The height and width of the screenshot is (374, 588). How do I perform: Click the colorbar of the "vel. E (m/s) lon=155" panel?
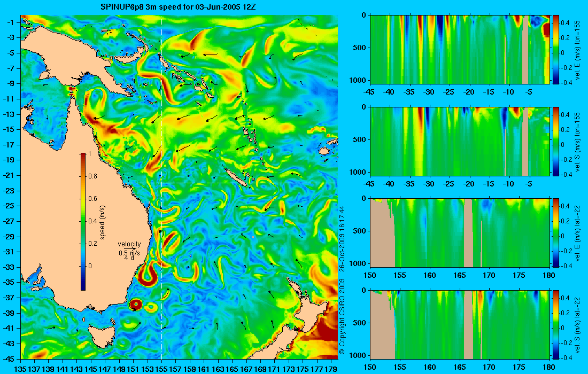(556, 49)
